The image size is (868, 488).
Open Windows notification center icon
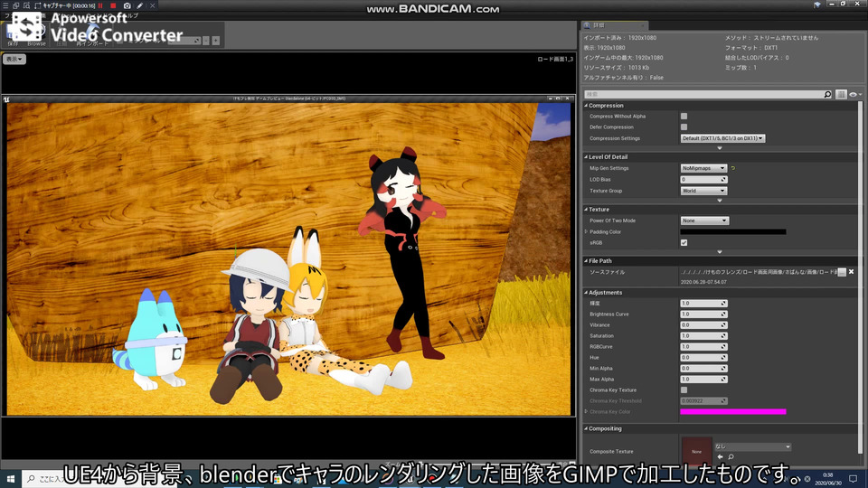coord(853,479)
